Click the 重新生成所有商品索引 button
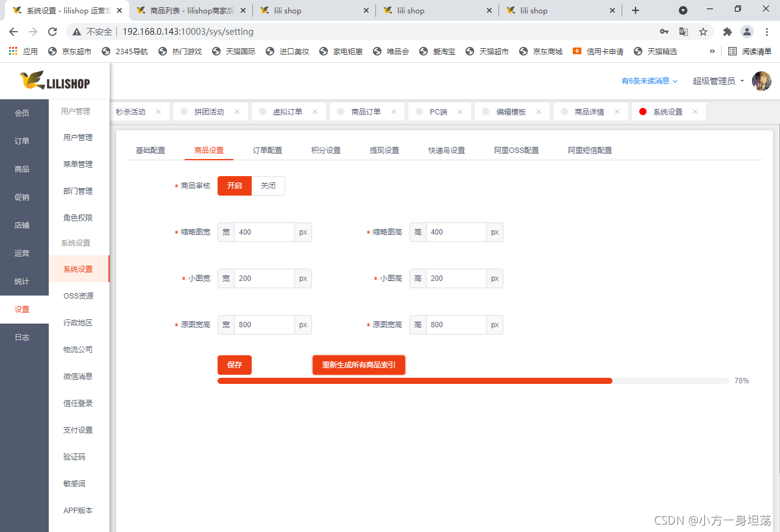Viewport: 780px width, 532px height. [359, 365]
